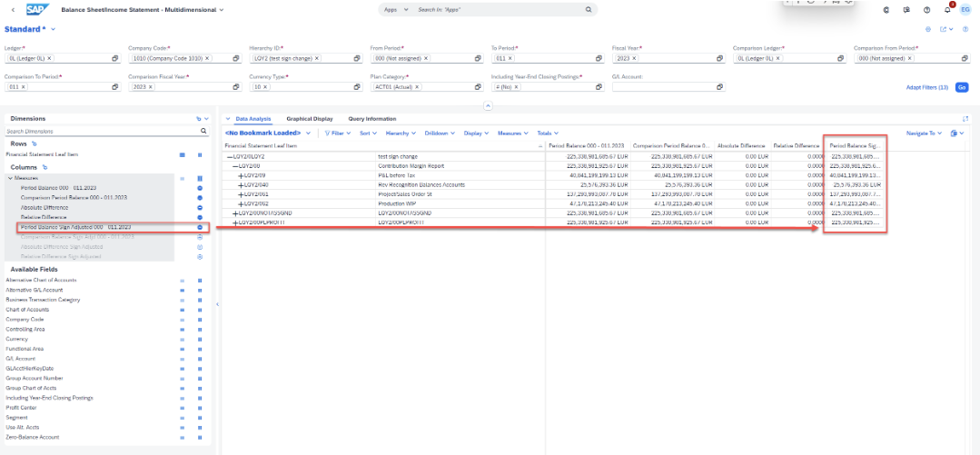Remove the LQY2 (test sign change) token
Viewport: 980px width, 455px height.
pyautogui.click(x=317, y=58)
